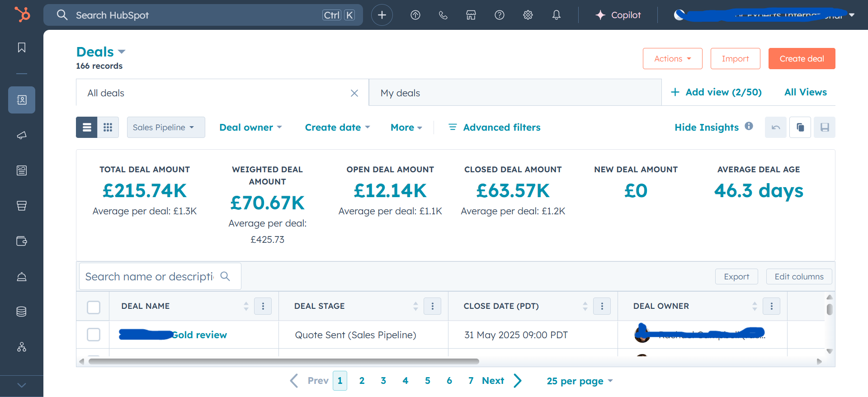Open the Deal owner filter

[x=250, y=128]
